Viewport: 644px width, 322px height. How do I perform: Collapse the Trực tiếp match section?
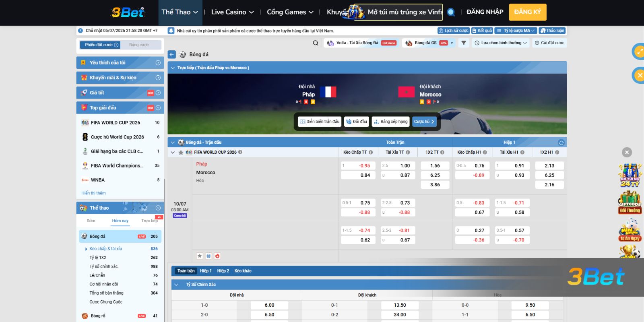tap(173, 68)
